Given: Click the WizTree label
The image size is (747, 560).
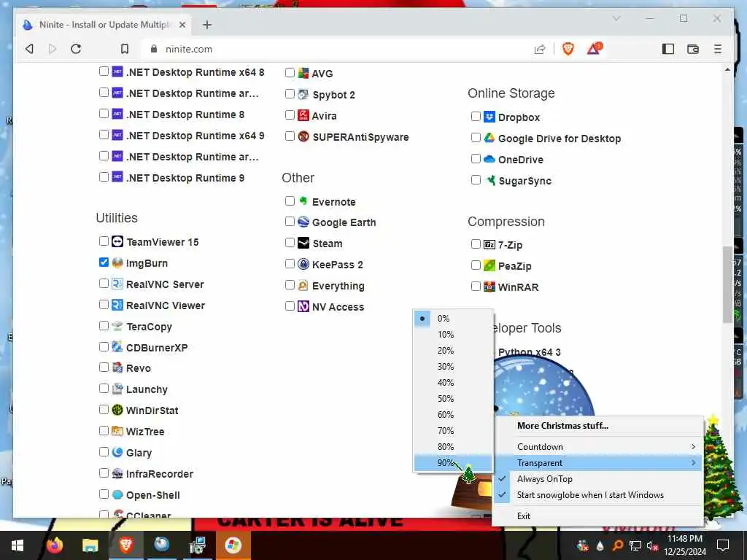Looking at the screenshot, I should click(x=145, y=432).
